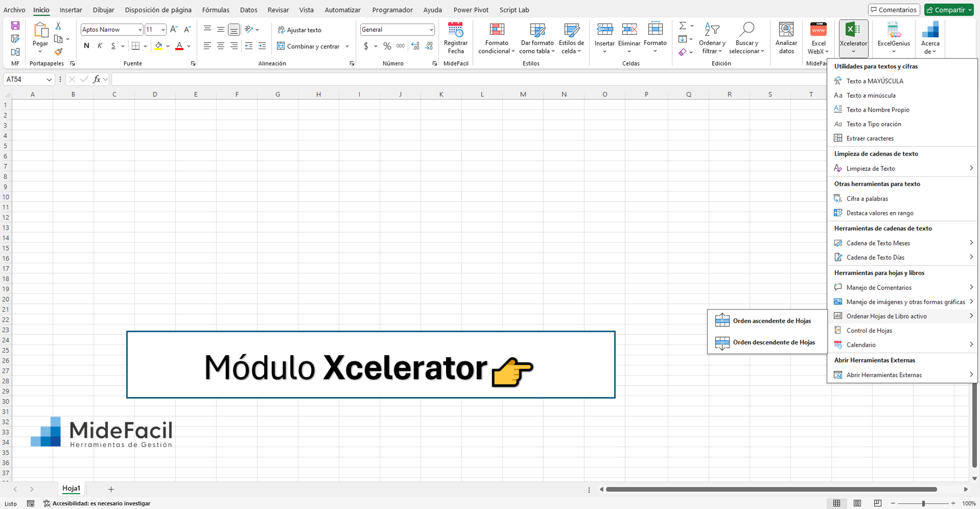Open the ExcelGenius add-in

pyautogui.click(x=894, y=38)
